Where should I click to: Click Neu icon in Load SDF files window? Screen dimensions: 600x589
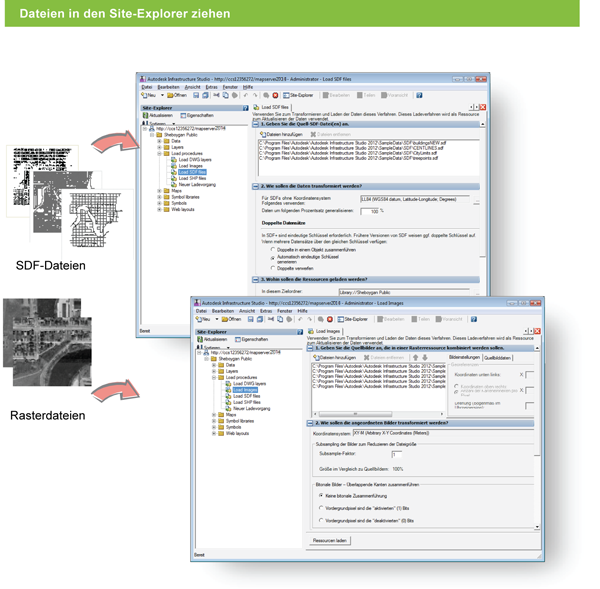tap(144, 95)
